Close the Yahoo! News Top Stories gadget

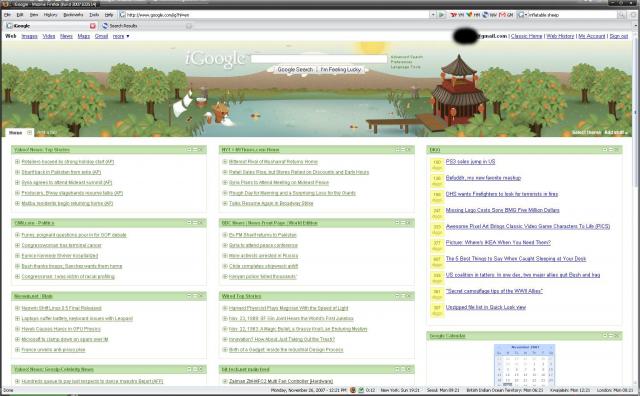pos(200,150)
